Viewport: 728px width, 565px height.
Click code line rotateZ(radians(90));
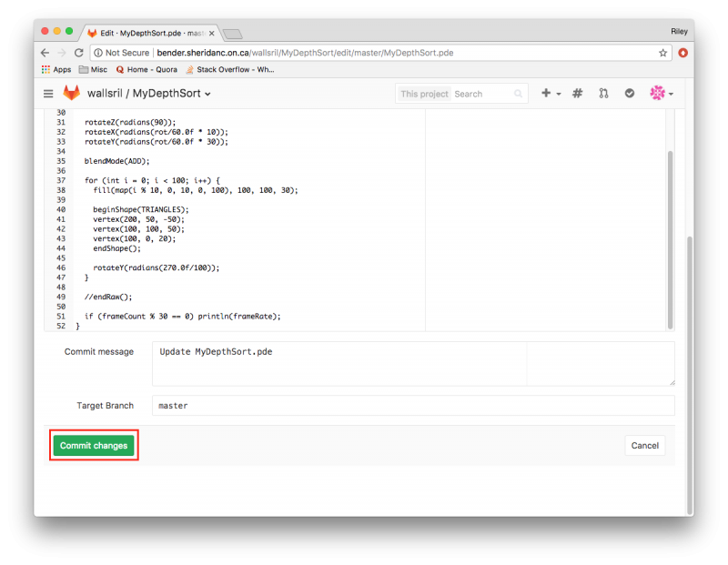pos(130,122)
